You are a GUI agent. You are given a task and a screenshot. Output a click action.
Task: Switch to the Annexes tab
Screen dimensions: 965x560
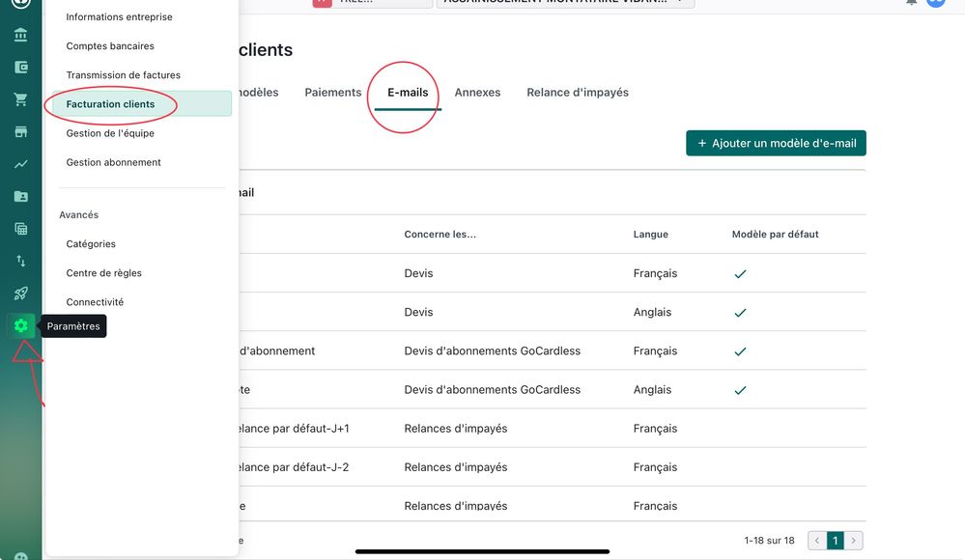pyautogui.click(x=477, y=93)
